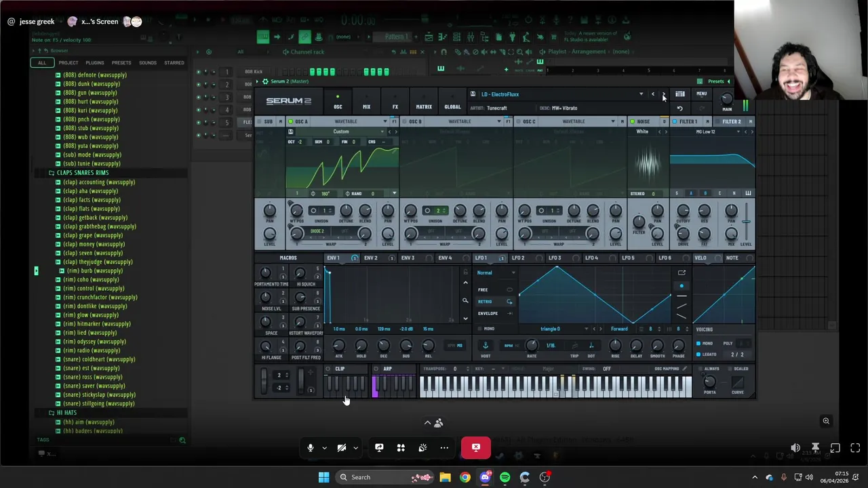Click the Windows Start button

[x=323, y=477]
